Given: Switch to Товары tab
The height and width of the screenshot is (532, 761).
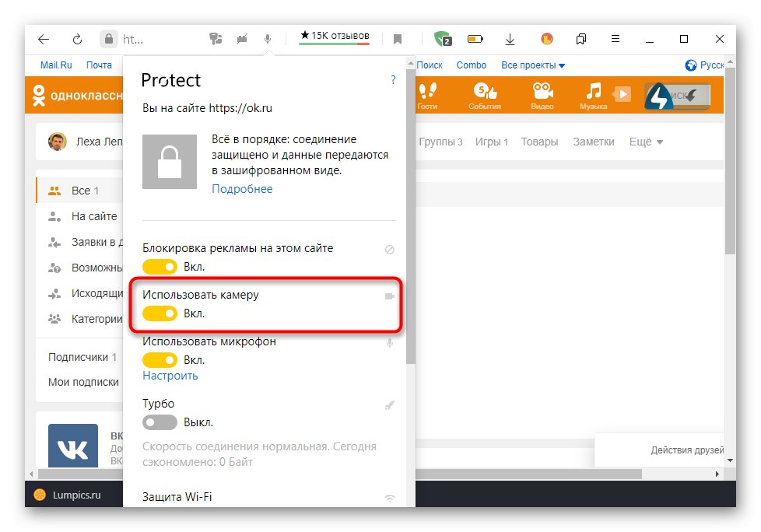Looking at the screenshot, I should pyautogui.click(x=539, y=142).
